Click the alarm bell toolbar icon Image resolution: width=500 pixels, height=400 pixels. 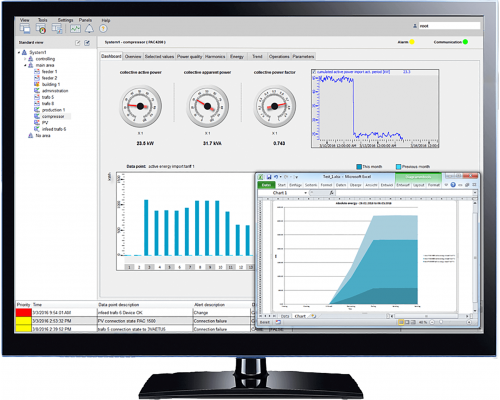(89, 29)
